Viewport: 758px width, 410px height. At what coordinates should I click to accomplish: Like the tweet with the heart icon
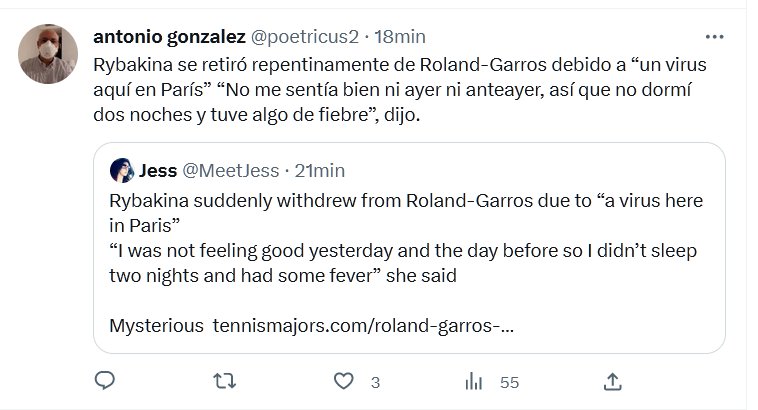pos(344,381)
